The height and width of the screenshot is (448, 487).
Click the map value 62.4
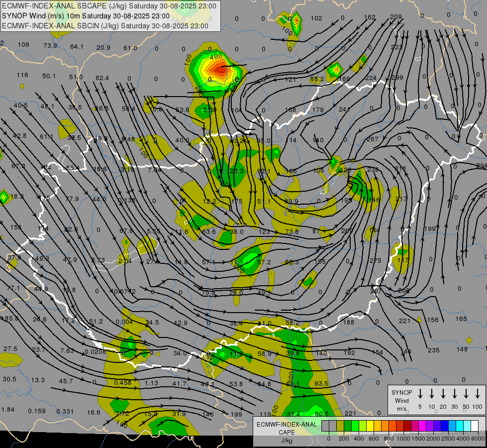(x=102, y=78)
